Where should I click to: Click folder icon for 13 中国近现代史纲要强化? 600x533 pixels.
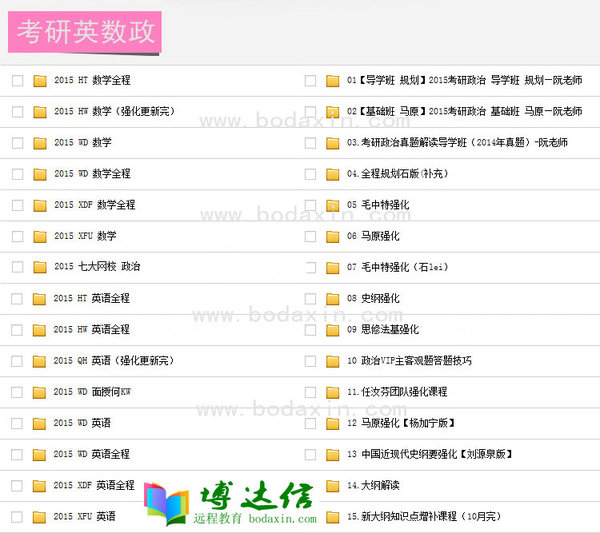333,455
